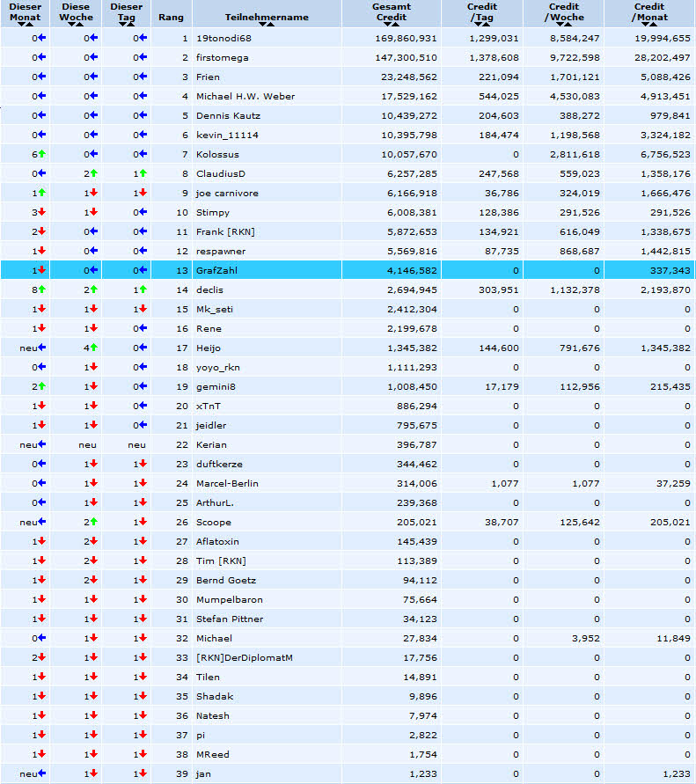Sort Teilnehmername ascending with up arrow

click(270, 24)
